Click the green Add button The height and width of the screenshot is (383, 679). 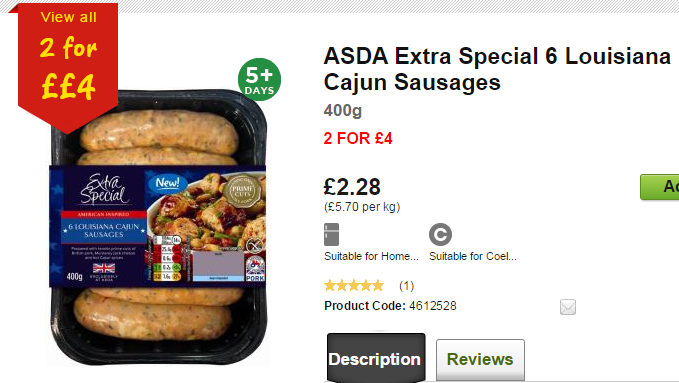click(660, 187)
